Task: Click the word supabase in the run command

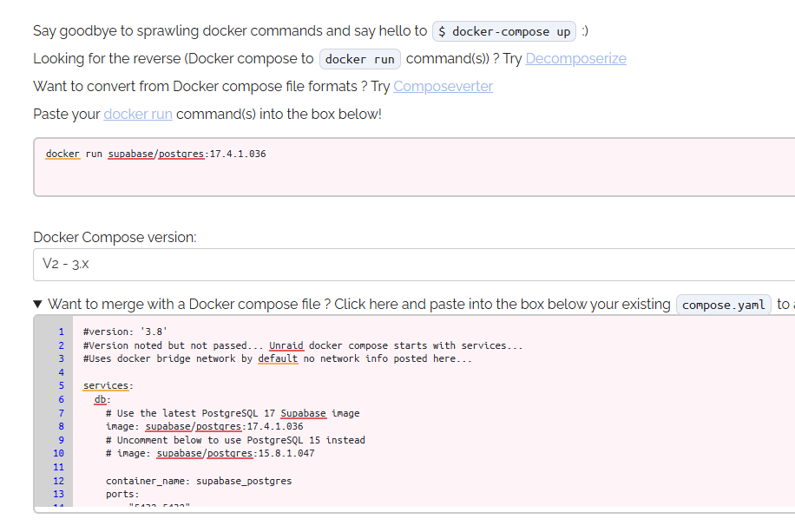Action: pyautogui.click(x=130, y=154)
